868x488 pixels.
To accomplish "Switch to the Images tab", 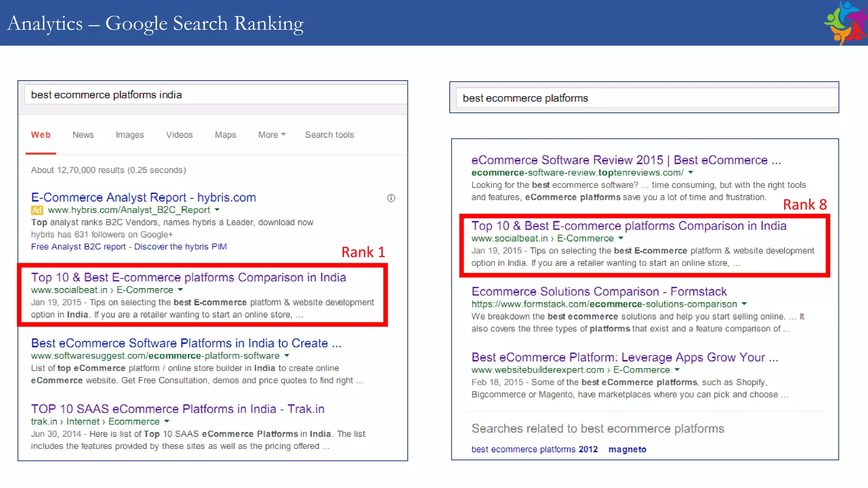I will 130,135.
